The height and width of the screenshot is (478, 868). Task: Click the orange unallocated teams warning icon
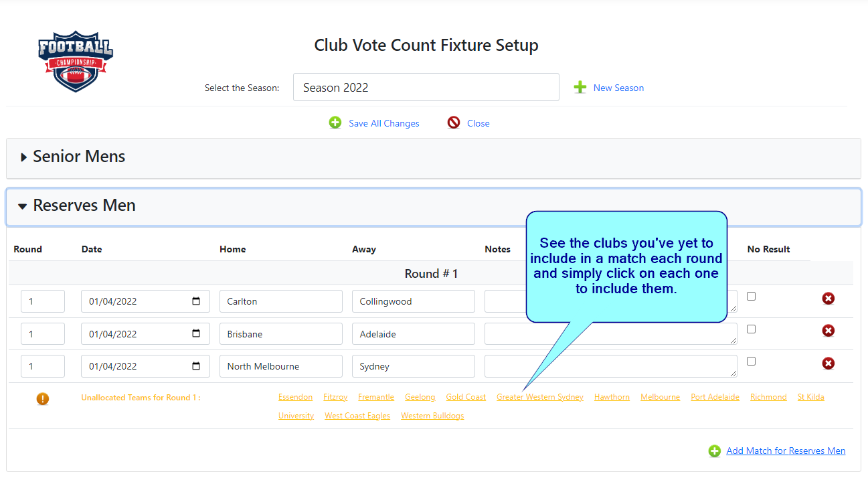click(x=43, y=399)
